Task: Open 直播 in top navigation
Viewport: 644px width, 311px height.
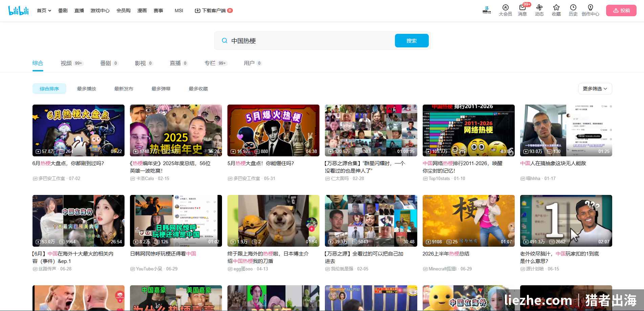Action: pos(79,10)
